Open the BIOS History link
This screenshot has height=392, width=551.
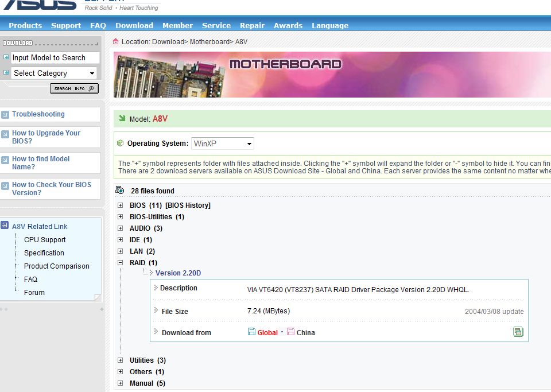point(188,205)
